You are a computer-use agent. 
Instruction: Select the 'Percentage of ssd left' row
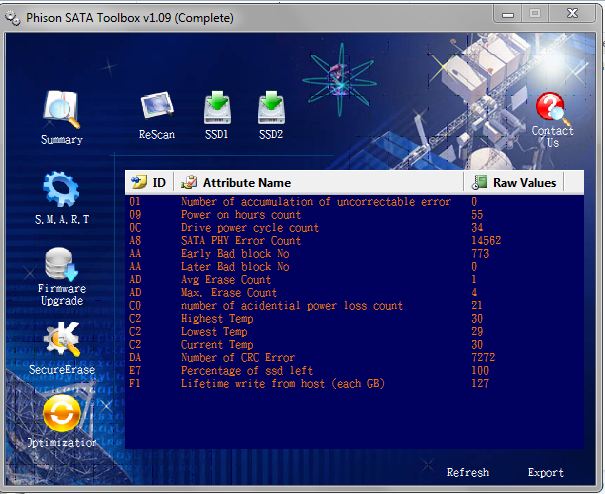click(354, 370)
